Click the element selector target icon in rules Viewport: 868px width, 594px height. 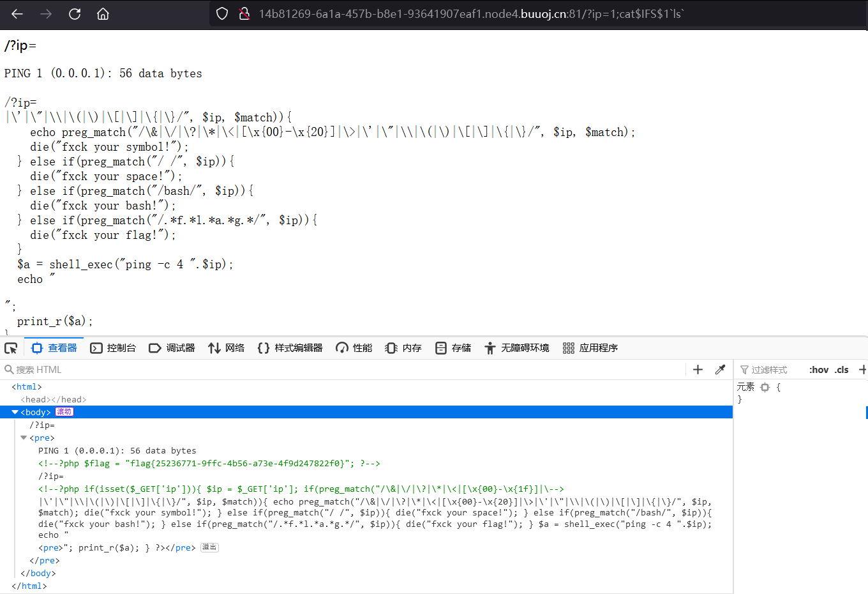(x=765, y=387)
